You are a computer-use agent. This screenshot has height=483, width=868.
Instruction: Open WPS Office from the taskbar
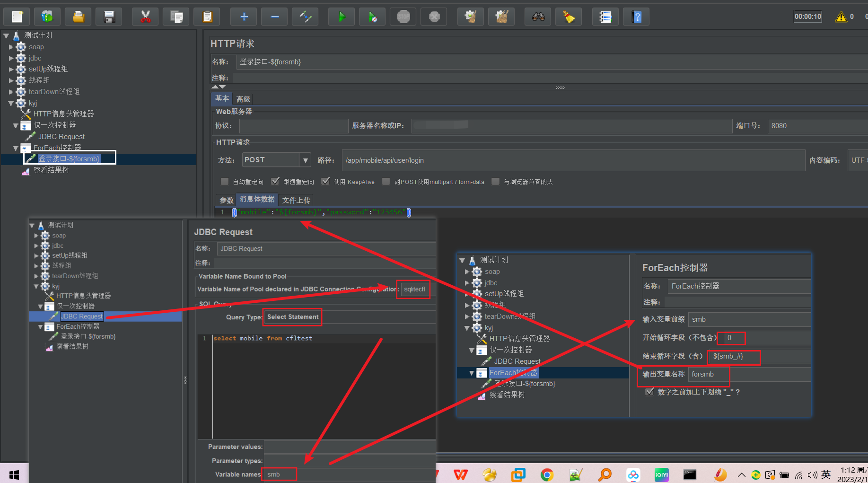460,474
